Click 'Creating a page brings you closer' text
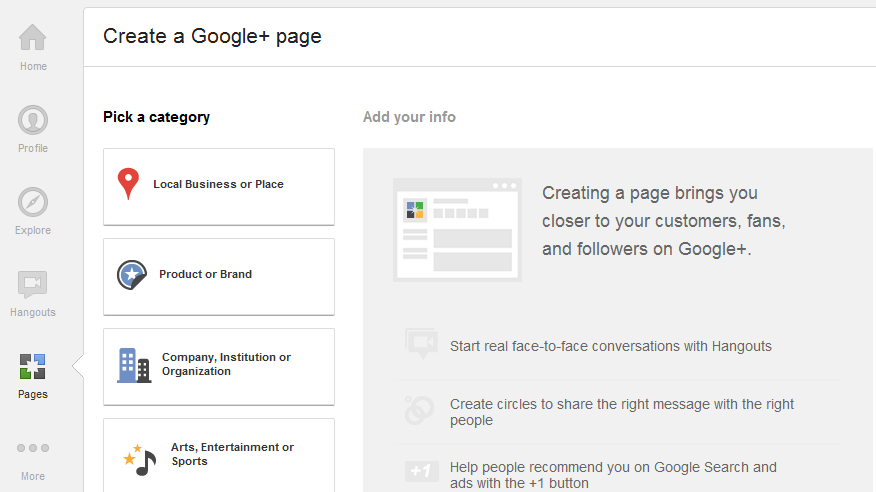 pyautogui.click(x=664, y=221)
